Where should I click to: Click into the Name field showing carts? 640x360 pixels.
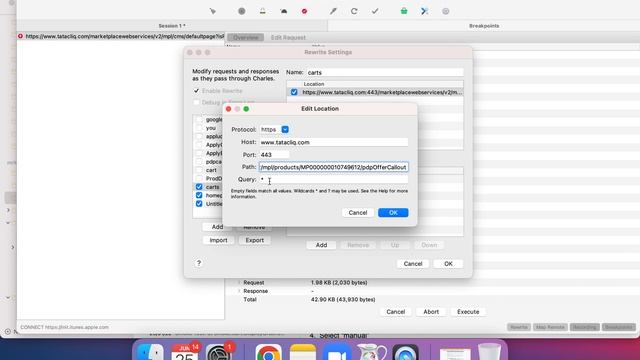384,72
